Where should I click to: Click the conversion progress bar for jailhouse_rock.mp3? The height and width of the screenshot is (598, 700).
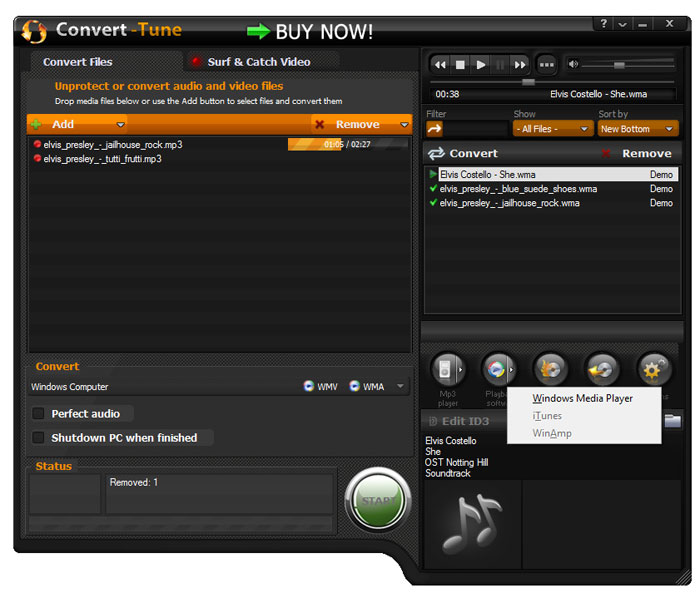pyautogui.click(x=348, y=144)
